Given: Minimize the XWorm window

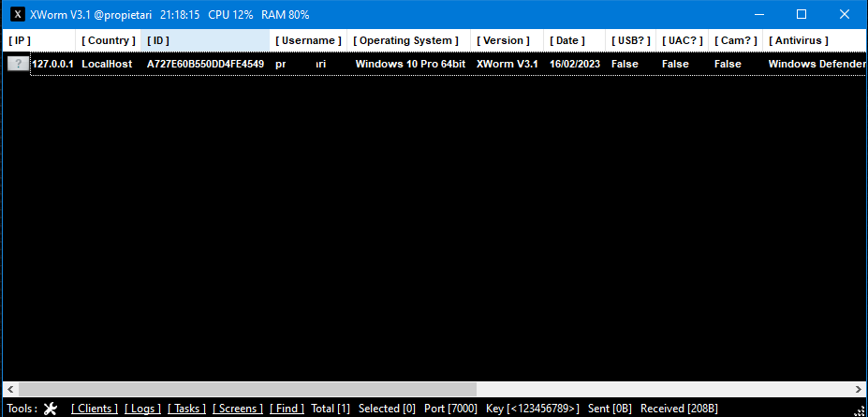Looking at the screenshot, I should pos(759,14).
